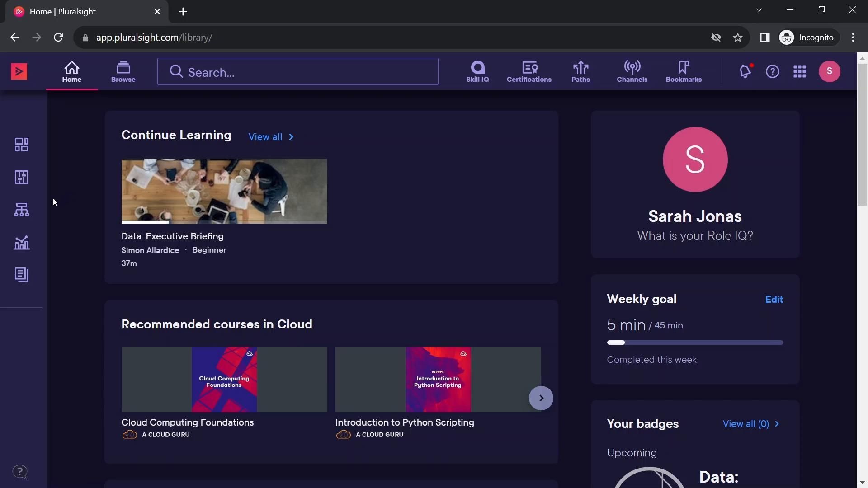Open the apps grid launcher icon
This screenshot has width=868, height=488.
pos(799,71)
